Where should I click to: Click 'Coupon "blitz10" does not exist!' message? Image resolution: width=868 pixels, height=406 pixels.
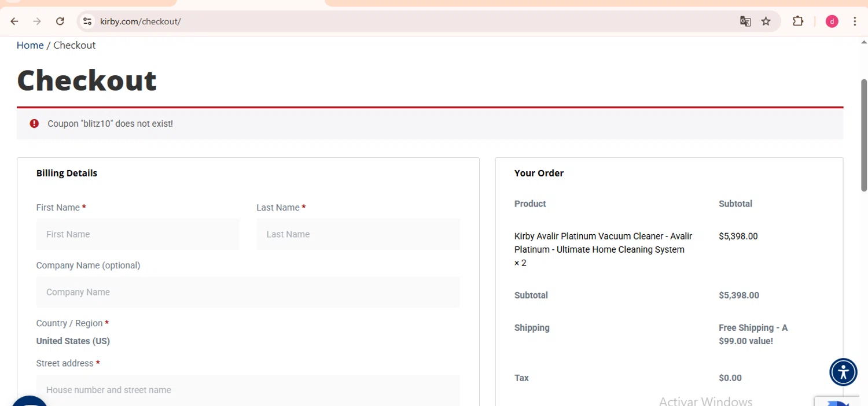111,124
